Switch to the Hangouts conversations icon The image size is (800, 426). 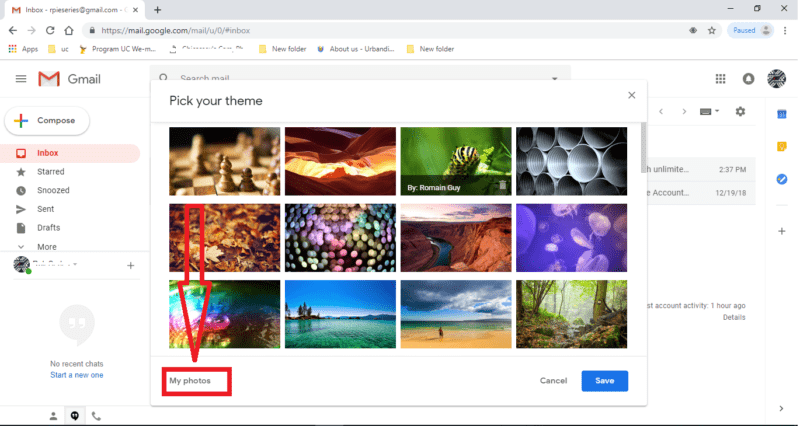click(x=75, y=416)
